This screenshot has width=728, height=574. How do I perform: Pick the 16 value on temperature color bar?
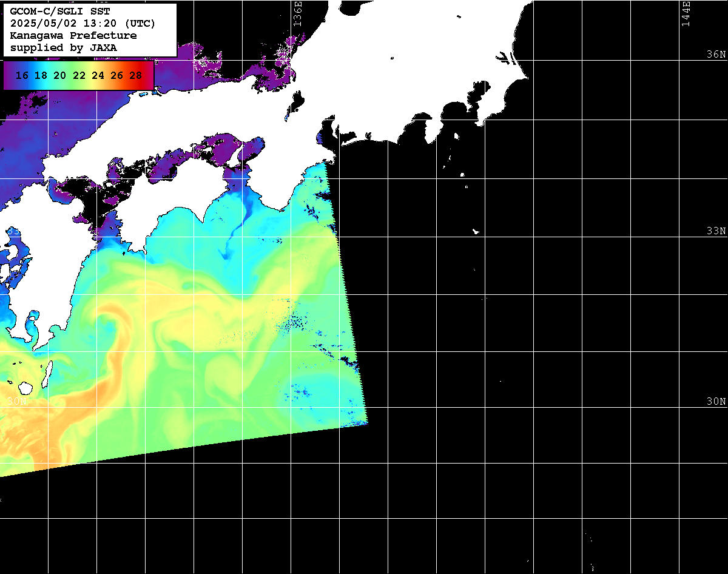(x=22, y=76)
